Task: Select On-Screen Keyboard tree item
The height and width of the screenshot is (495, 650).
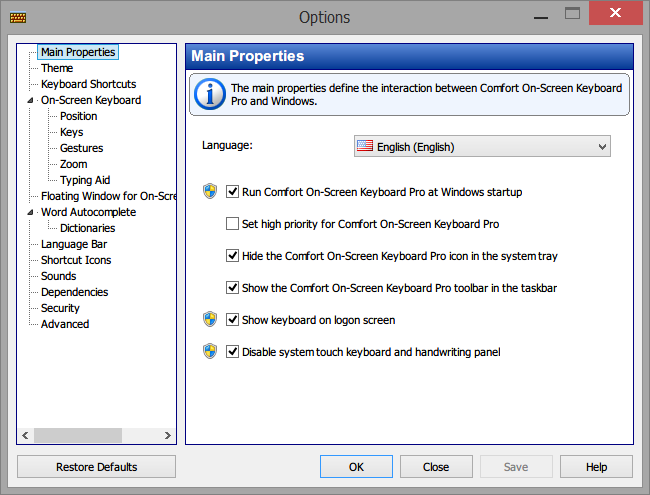Action: (91, 100)
